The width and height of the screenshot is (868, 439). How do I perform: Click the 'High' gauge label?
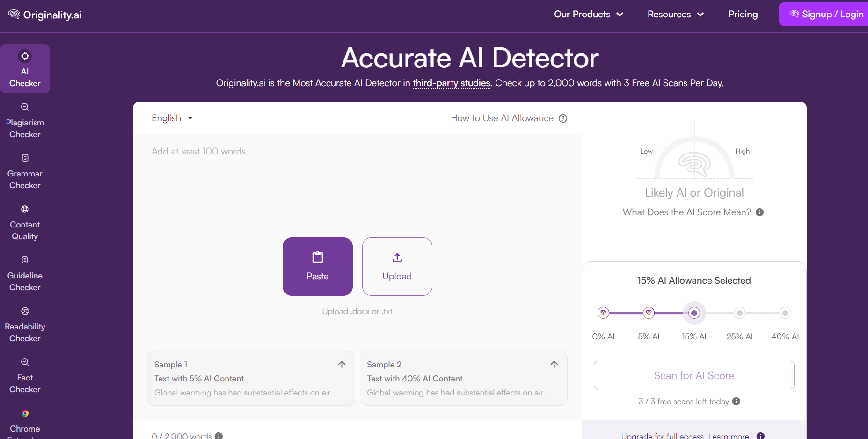coord(742,151)
